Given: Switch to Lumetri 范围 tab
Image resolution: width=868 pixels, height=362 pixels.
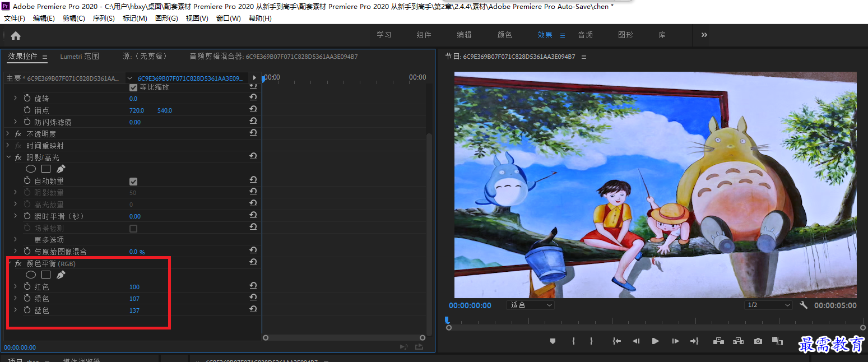Looking at the screenshot, I should coord(80,57).
